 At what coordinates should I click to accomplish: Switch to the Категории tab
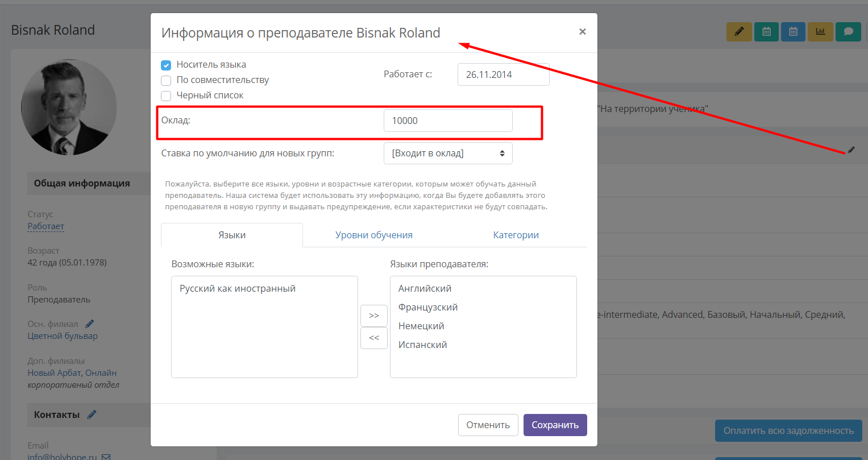point(516,235)
